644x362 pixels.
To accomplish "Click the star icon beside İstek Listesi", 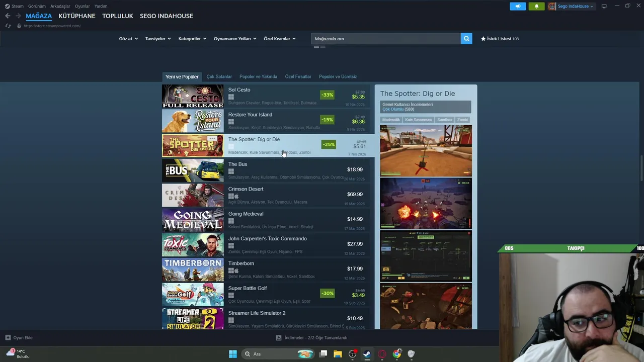I will [x=484, y=39].
